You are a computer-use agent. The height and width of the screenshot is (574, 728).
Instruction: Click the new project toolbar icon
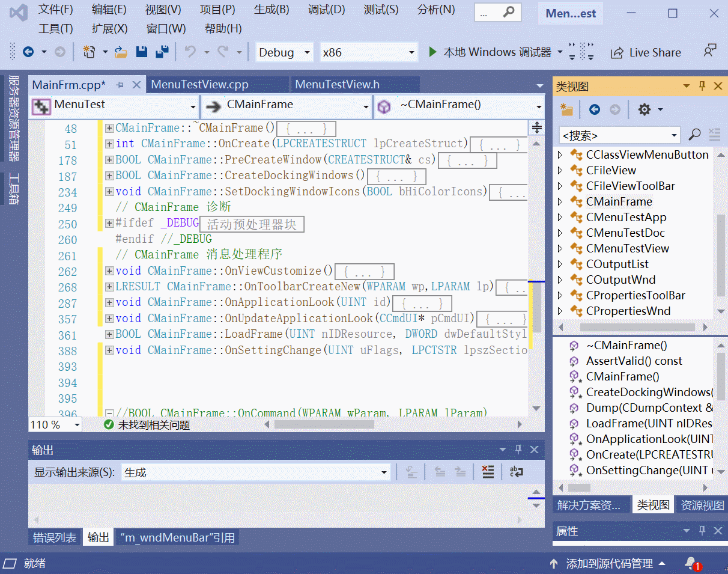(x=89, y=52)
